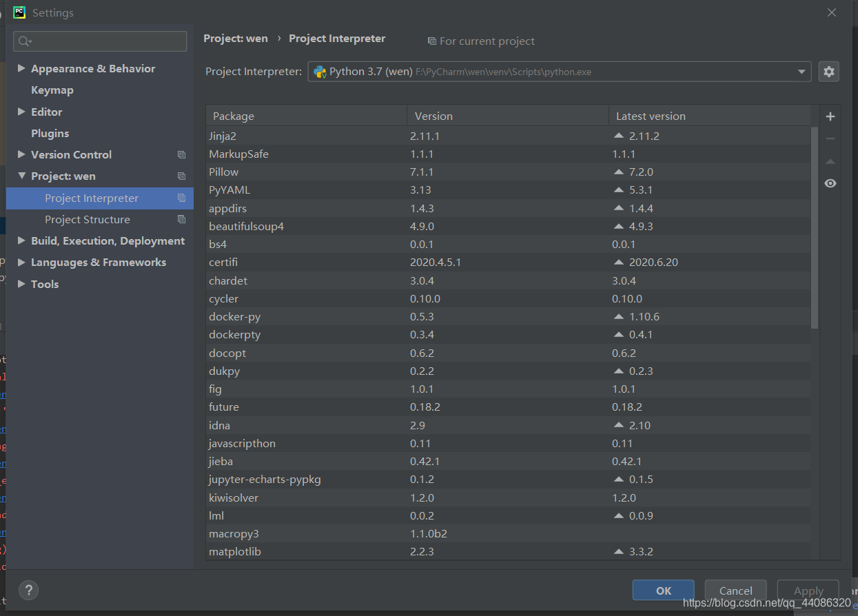858x616 pixels.
Task: Sort by Package column header
Action: point(306,116)
